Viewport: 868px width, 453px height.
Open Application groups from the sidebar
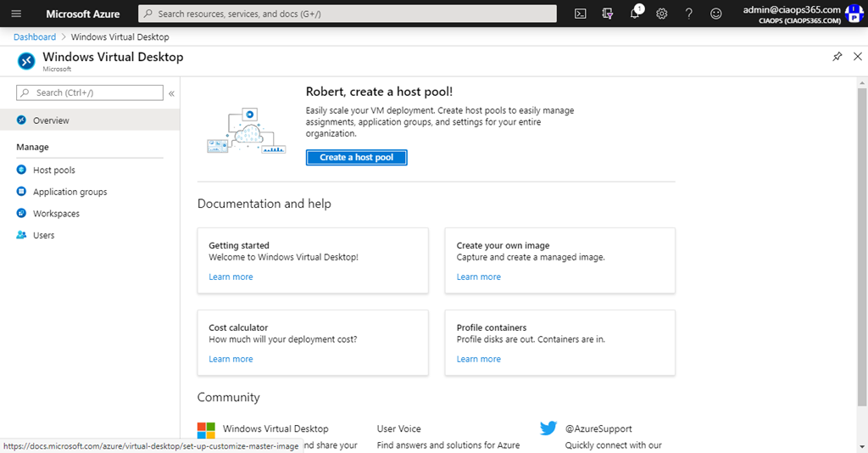click(70, 193)
